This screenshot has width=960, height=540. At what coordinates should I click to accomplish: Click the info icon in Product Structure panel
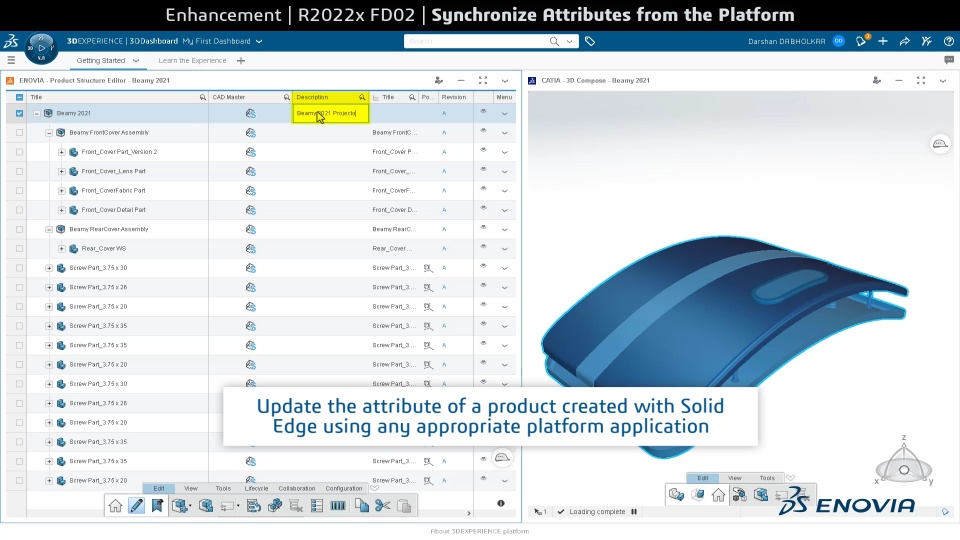click(501, 503)
